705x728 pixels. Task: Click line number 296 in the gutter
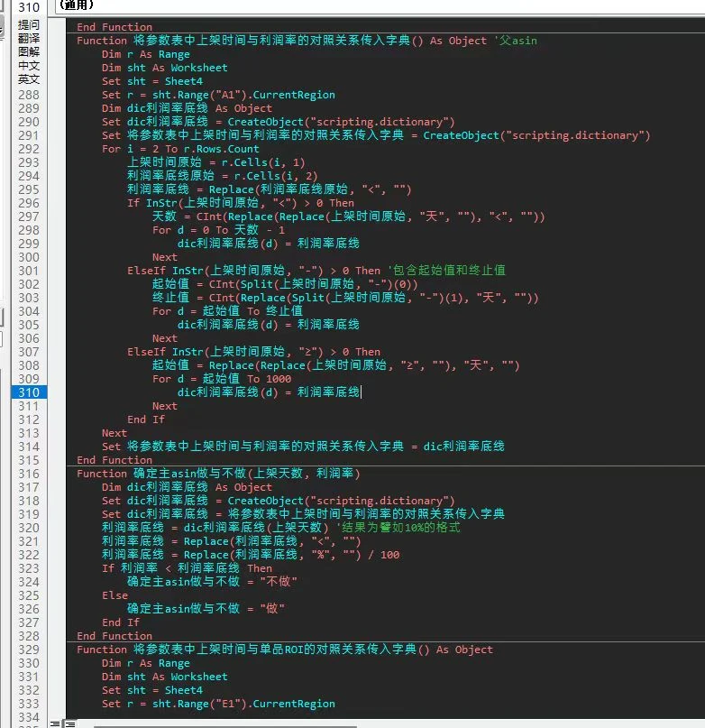29,203
